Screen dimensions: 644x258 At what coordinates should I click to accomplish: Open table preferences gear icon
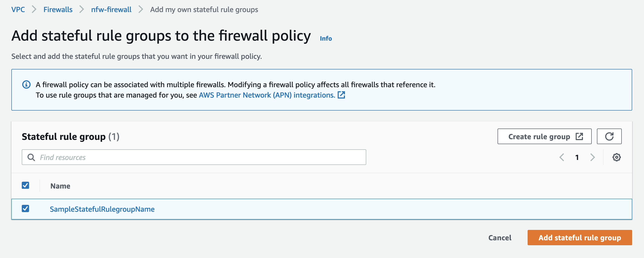617,157
